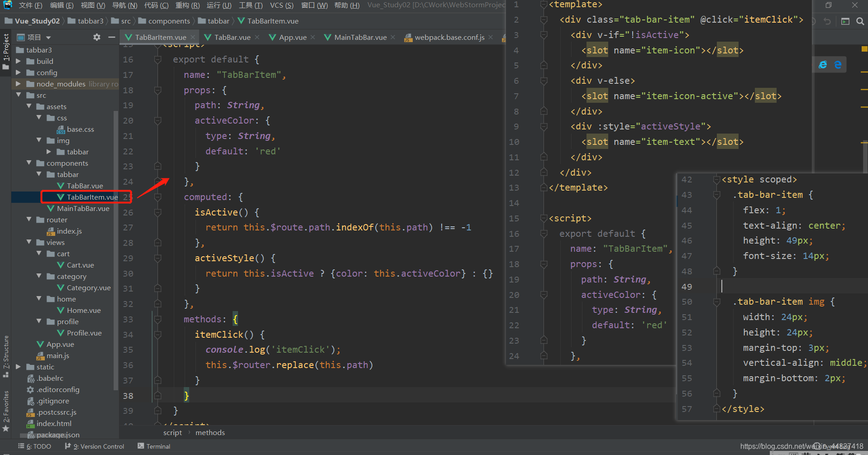Hide the project panel with minus icon
Screen dimensions: 868x455
[111, 37]
